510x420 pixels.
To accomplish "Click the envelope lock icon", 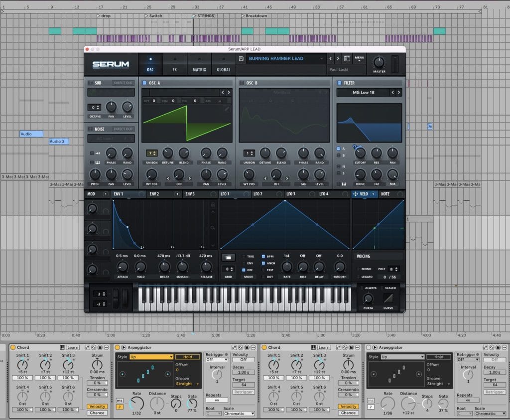I will tap(213, 204).
